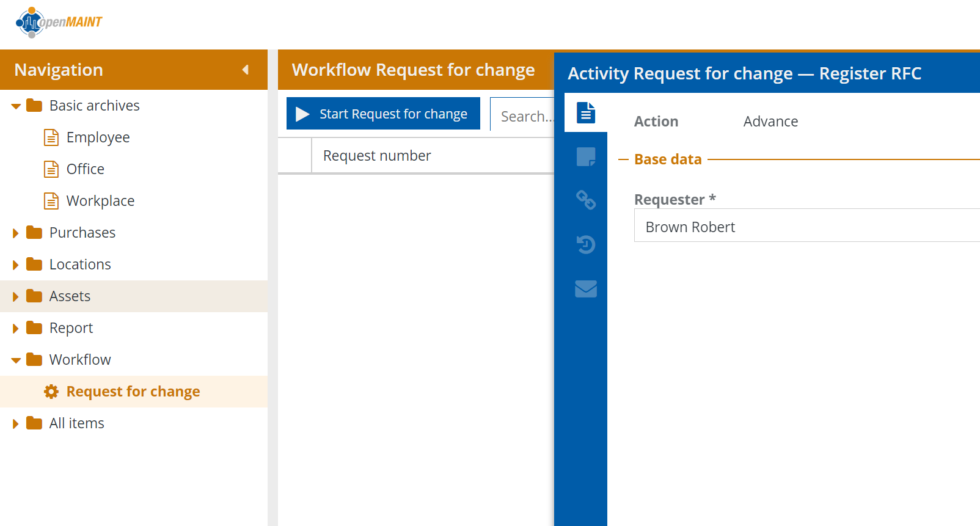Click the Employee document icon

click(x=51, y=137)
